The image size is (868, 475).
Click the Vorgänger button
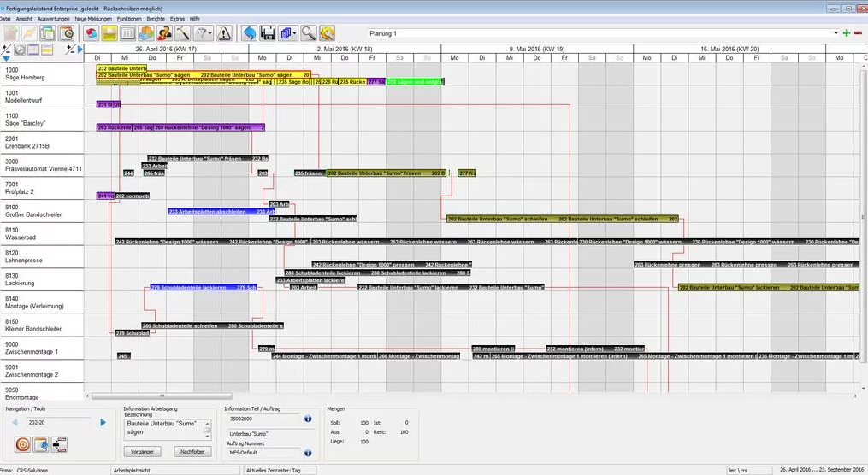(142, 451)
